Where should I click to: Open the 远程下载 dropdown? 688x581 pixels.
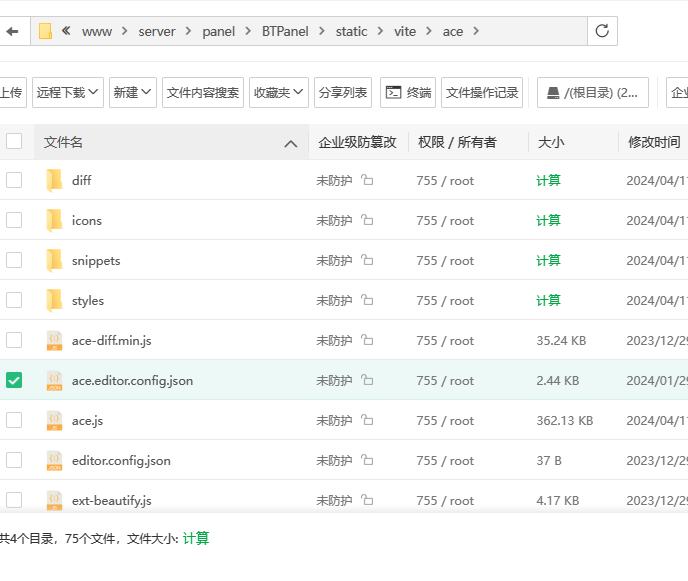[x=68, y=93]
